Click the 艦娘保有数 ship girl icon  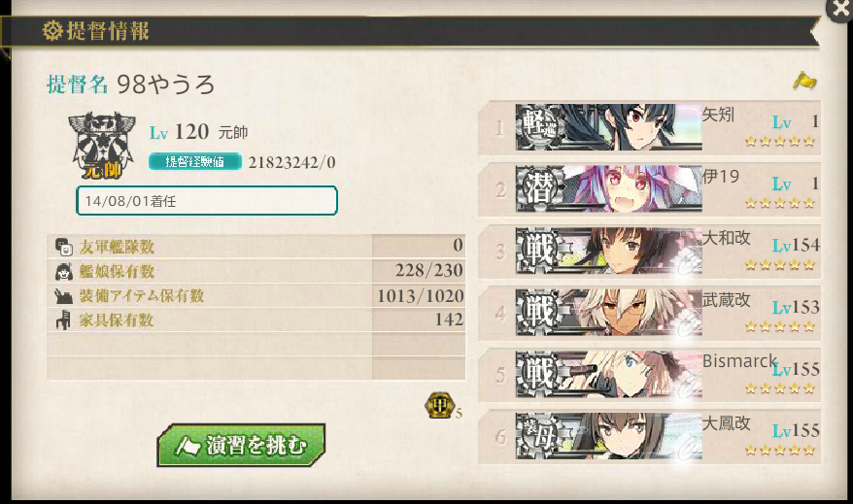[64, 271]
